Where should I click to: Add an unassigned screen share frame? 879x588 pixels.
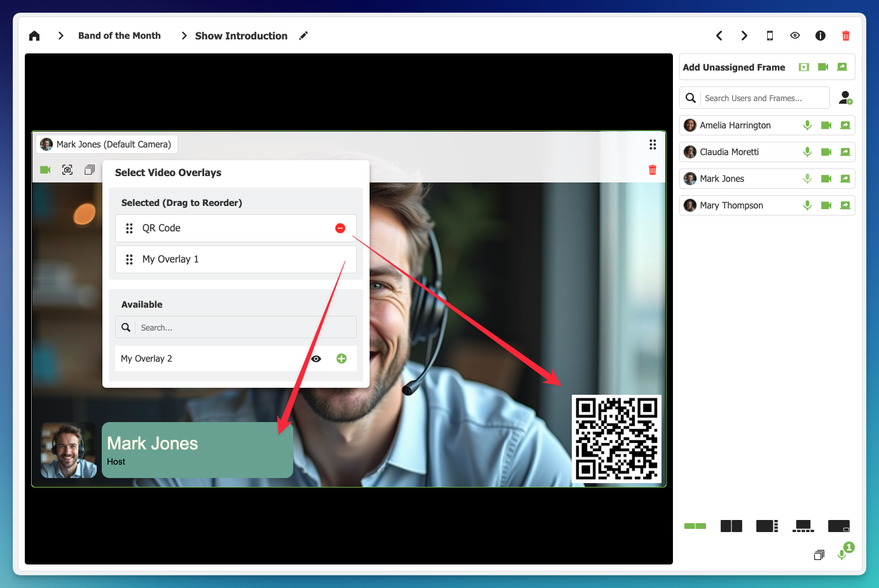point(842,67)
